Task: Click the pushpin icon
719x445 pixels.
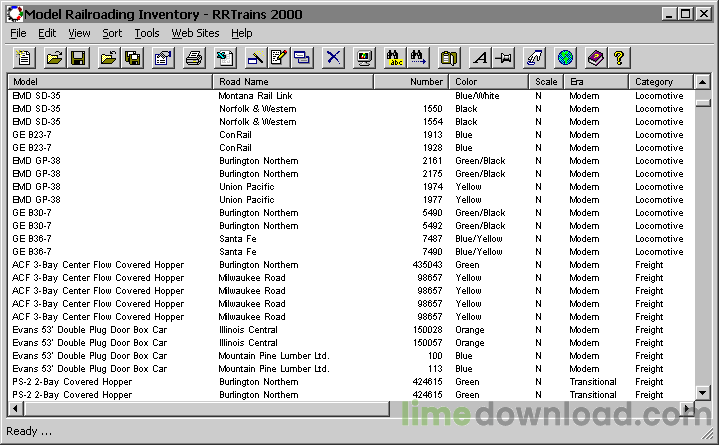Action: tap(503, 58)
